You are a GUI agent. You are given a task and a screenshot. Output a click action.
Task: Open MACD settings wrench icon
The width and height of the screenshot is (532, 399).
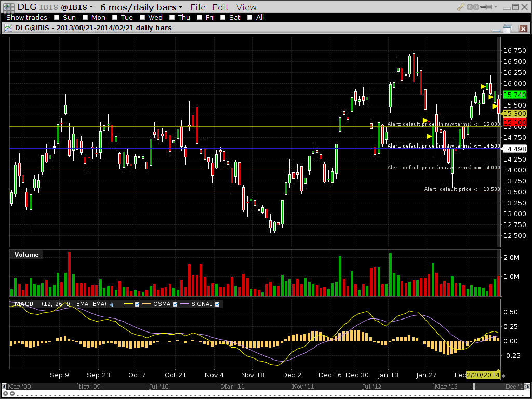[112, 304]
